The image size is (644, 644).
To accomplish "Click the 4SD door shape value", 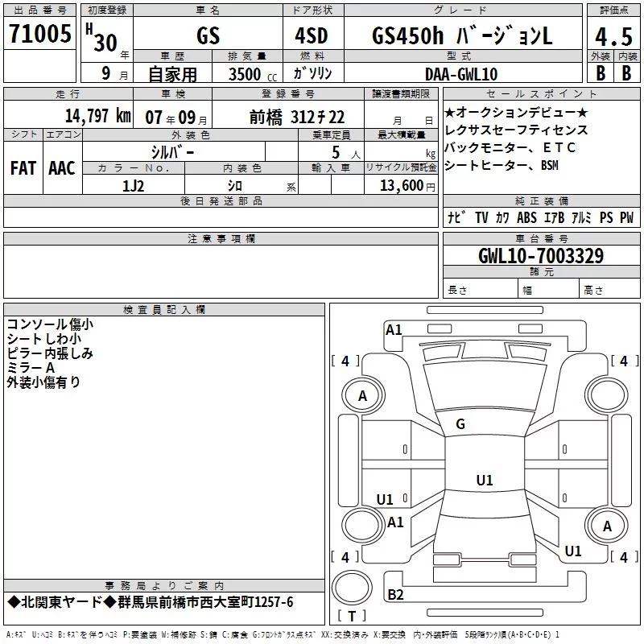I will (312, 35).
